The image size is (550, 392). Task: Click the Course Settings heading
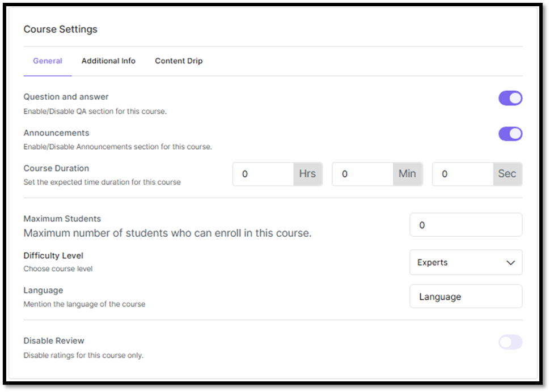60,29
